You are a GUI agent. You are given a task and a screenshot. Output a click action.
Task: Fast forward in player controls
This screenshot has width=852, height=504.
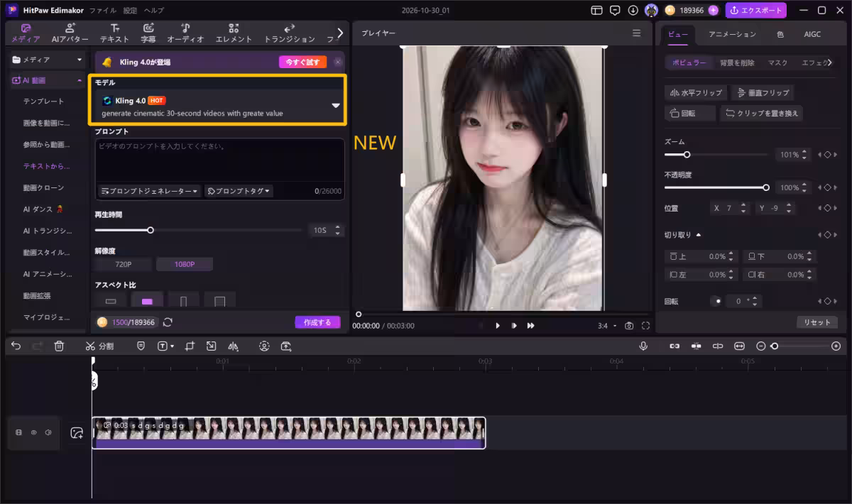pyautogui.click(x=530, y=326)
